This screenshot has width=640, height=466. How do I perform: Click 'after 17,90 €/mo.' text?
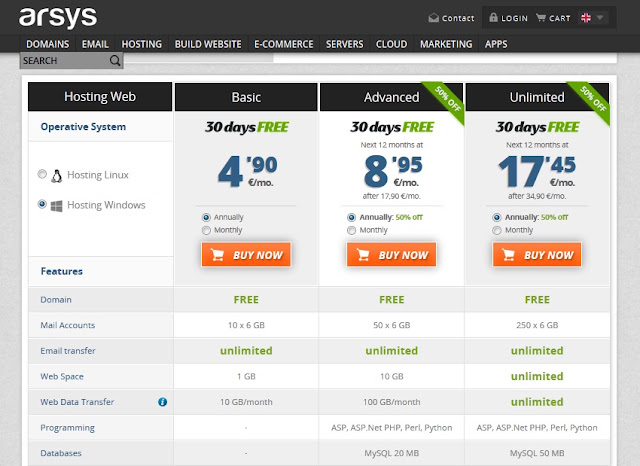[x=391, y=196]
